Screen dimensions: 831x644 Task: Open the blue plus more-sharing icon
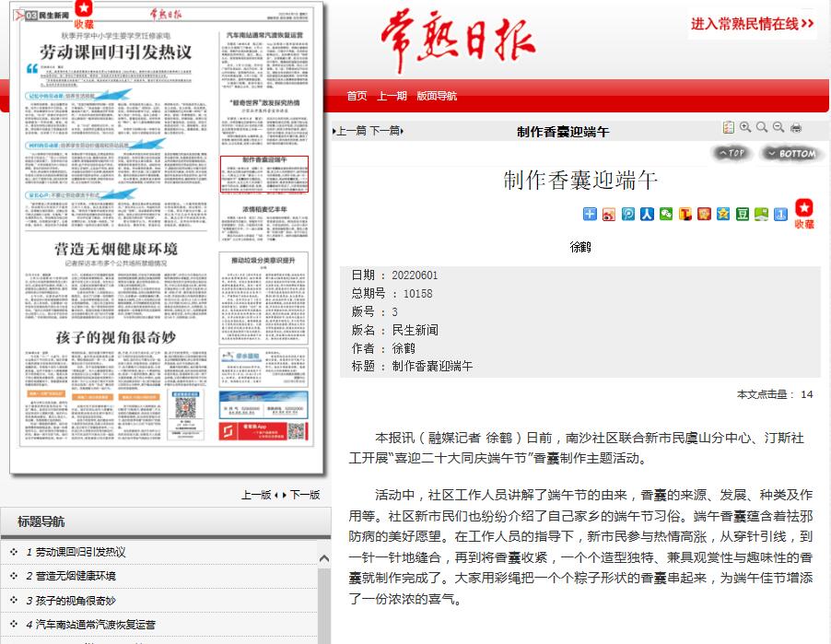coord(590,214)
